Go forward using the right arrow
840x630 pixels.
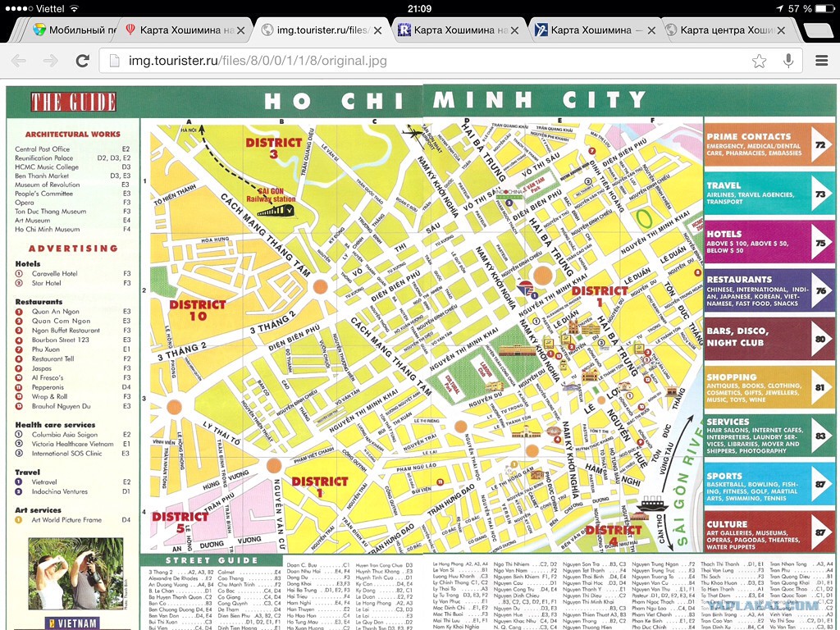[x=51, y=61]
